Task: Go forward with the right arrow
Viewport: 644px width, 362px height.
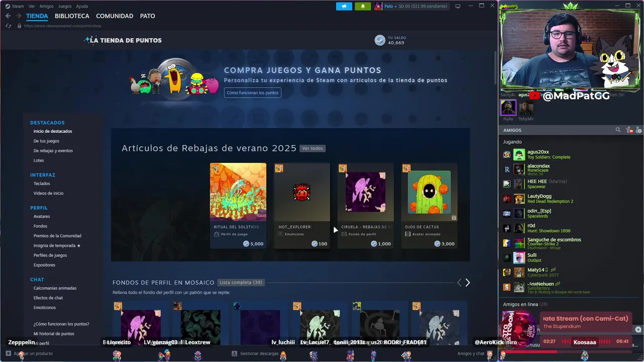Action: [19, 16]
